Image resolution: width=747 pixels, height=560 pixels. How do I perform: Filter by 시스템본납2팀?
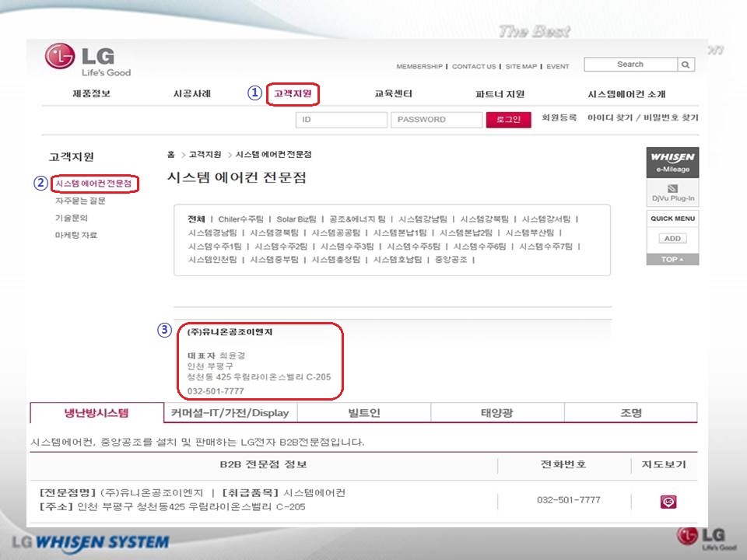pyautogui.click(x=466, y=233)
